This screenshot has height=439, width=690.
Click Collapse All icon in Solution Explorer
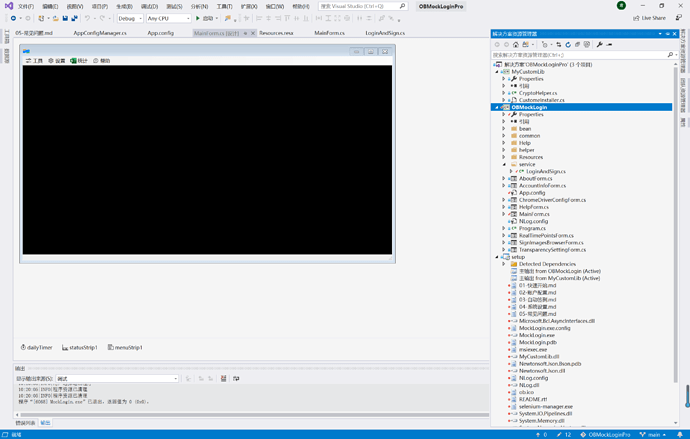click(577, 44)
